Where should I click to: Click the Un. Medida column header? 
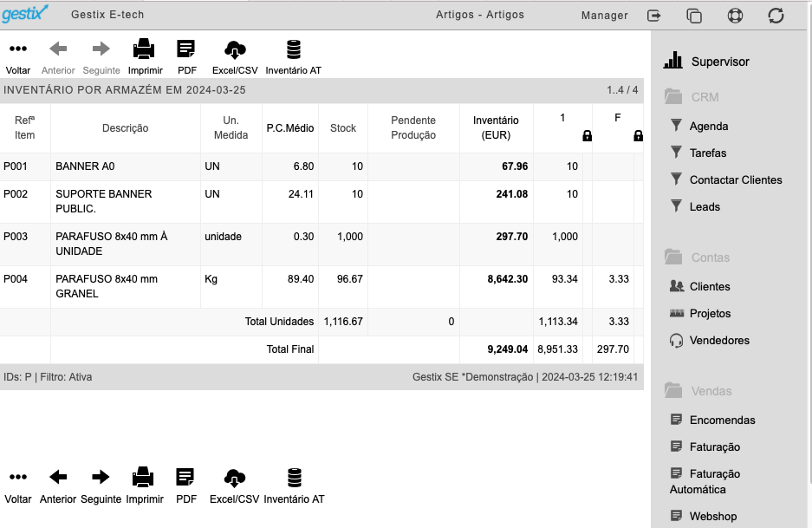click(x=231, y=127)
